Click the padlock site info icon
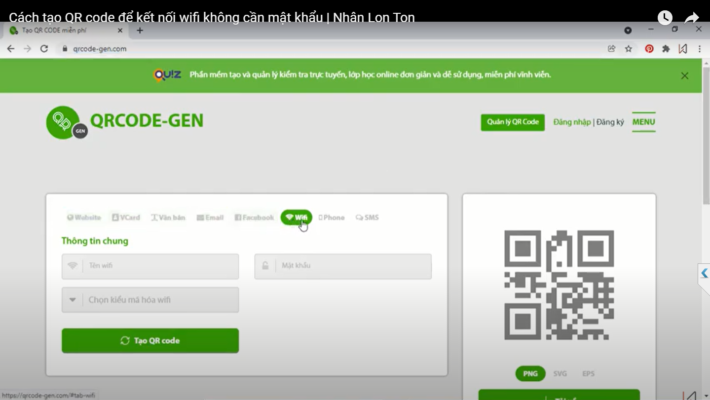The width and height of the screenshot is (710, 400). tap(65, 48)
